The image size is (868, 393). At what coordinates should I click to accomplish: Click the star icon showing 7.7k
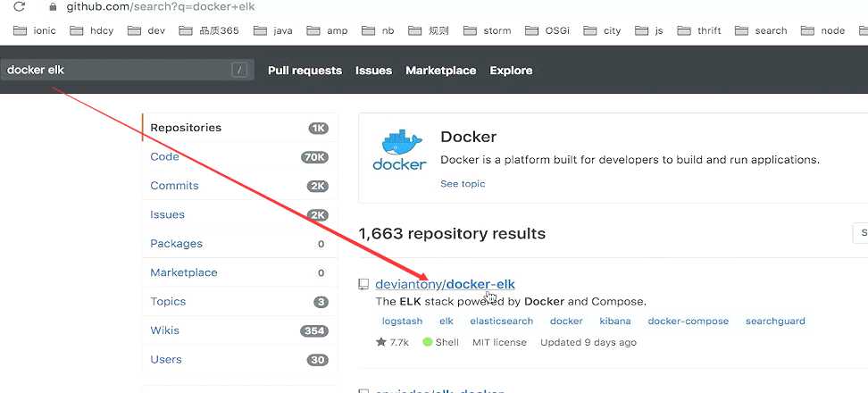pos(380,342)
